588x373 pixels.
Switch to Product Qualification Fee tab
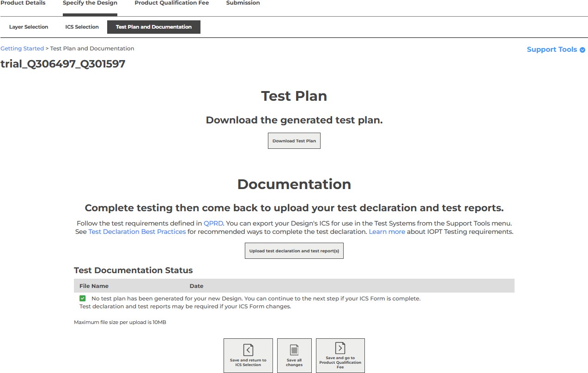click(x=171, y=3)
